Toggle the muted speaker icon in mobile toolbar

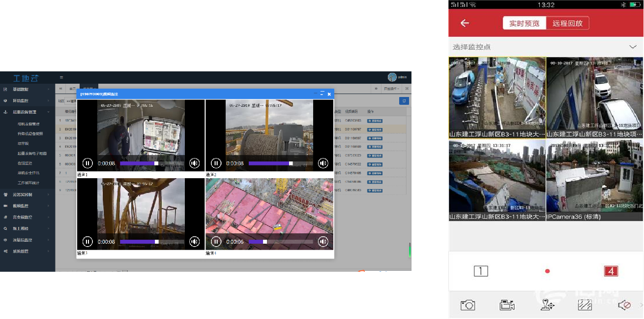(x=624, y=305)
